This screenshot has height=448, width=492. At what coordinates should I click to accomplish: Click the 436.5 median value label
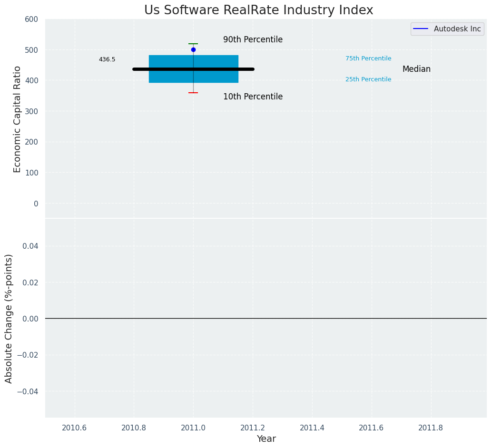point(107,60)
